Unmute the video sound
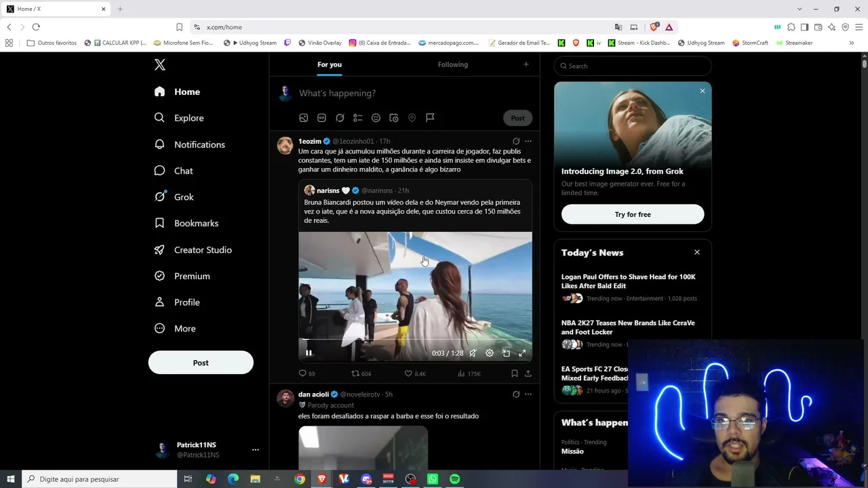This screenshot has height=488, width=868. tap(473, 353)
